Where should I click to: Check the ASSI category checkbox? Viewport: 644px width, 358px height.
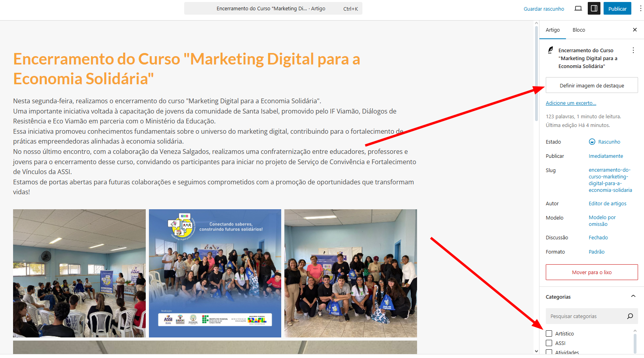(x=549, y=343)
